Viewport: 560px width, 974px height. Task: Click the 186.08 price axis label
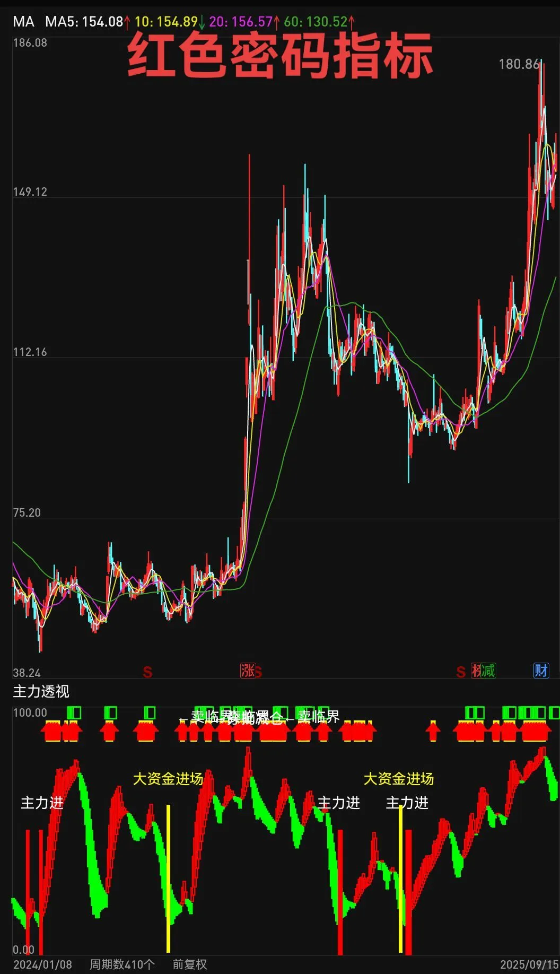30,43
